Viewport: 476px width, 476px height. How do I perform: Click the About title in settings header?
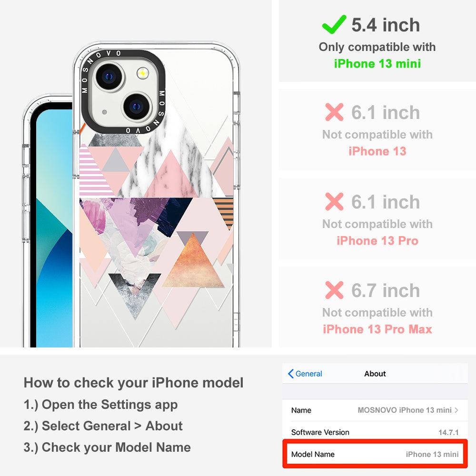click(x=375, y=374)
